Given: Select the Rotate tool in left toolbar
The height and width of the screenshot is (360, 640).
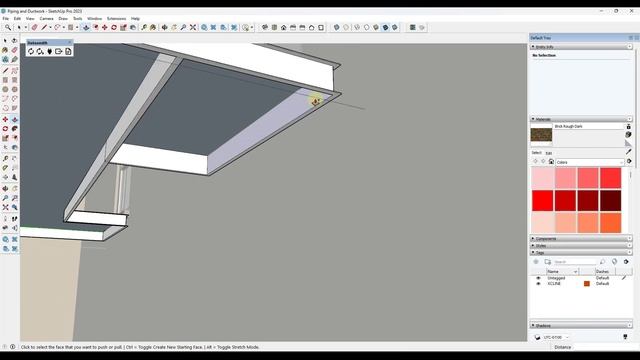Looking at the screenshot, I should pyautogui.click(x=5, y=129).
